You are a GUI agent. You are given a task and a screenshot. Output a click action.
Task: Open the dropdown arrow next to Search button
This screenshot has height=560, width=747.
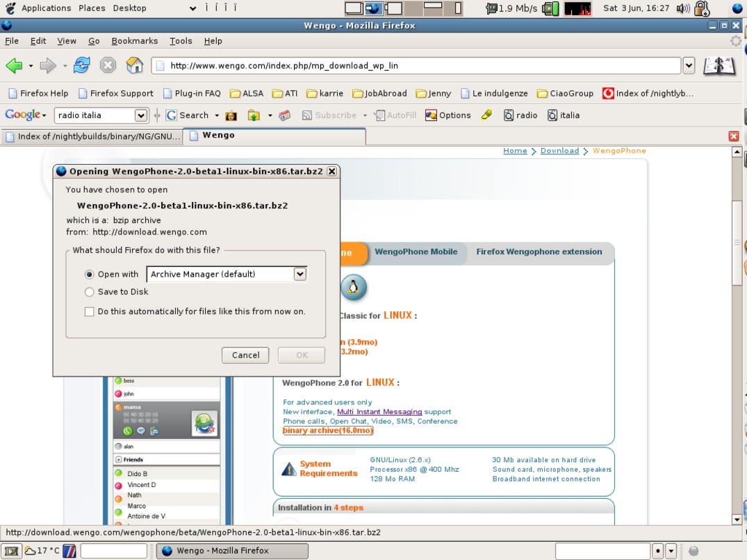click(217, 115)
